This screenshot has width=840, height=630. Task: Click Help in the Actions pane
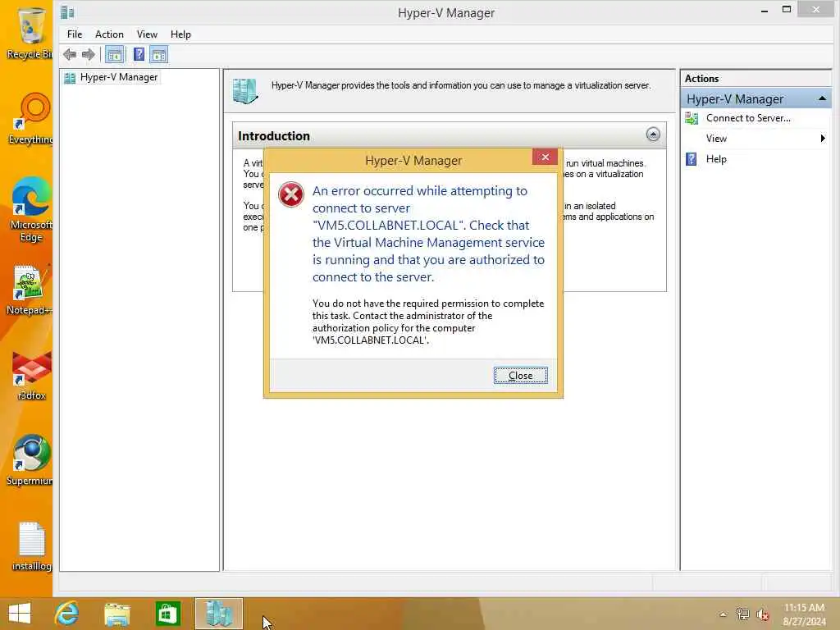coord(715,159)
